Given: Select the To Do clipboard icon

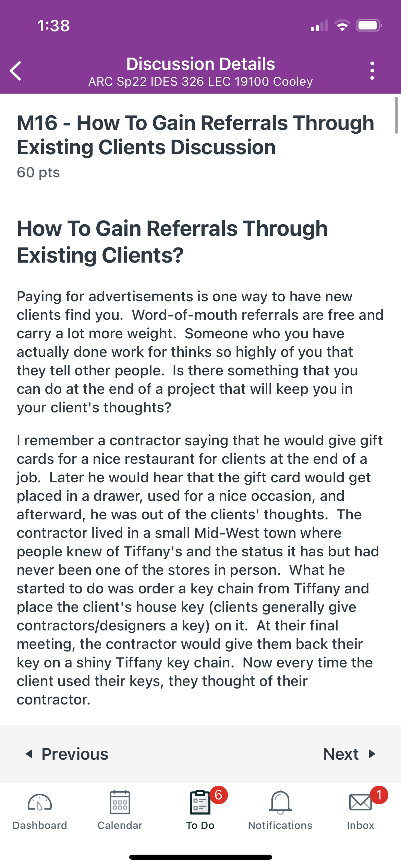Looking at the screenshot, I should click(x=200, y=802).
